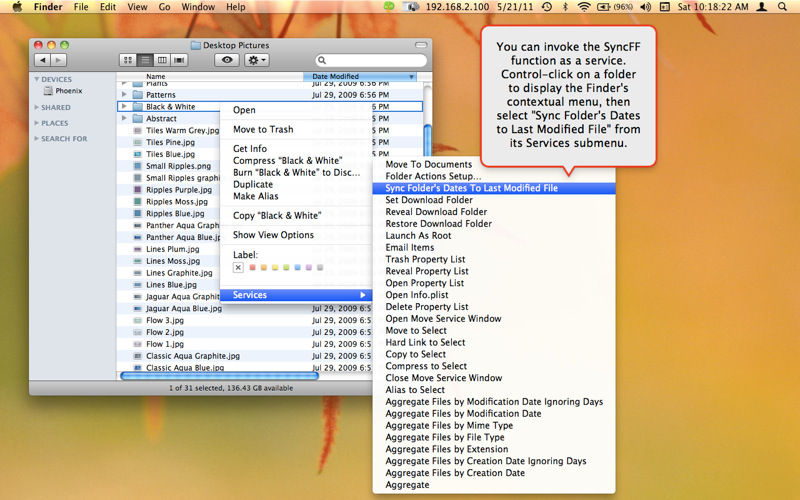This screenshot has height=500, width=800.
Task: Click the Wi-Fi status icon
Action: (x=584, y=7)
